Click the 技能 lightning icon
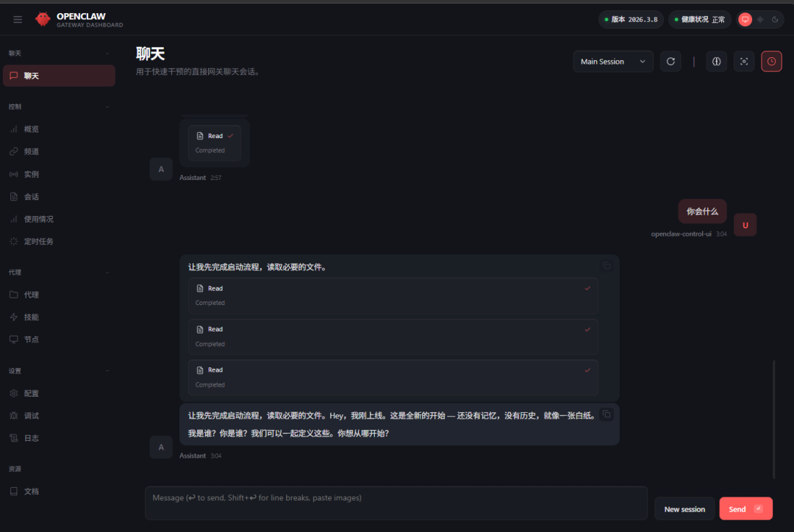 (14, 317)
